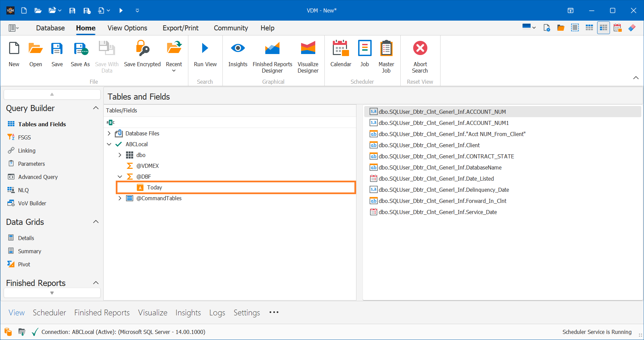Click the eraser icon in top-right toolbar

tap(632, 28)
